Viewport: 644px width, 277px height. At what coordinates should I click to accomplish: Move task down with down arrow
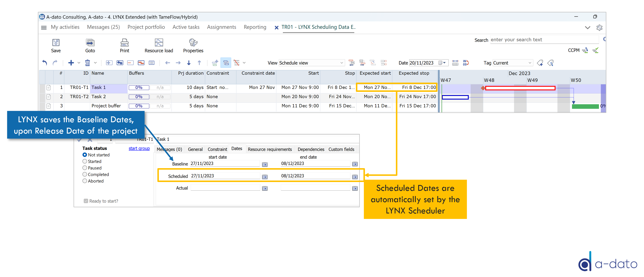(189, 63)
